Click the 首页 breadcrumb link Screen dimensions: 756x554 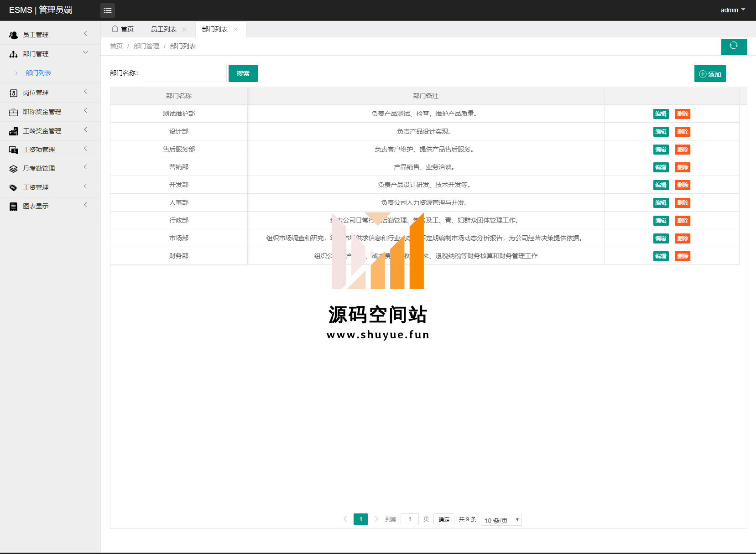tap(116, 46)
